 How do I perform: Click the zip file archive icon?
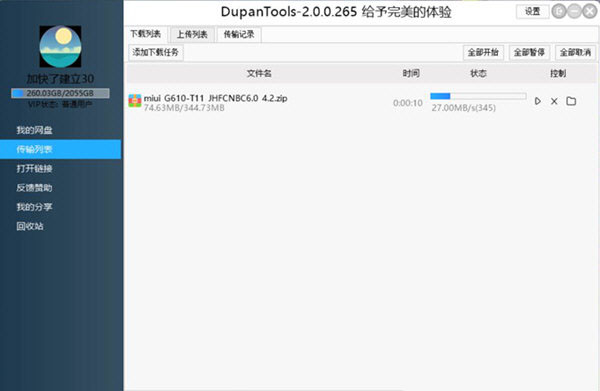coord(135,101)
